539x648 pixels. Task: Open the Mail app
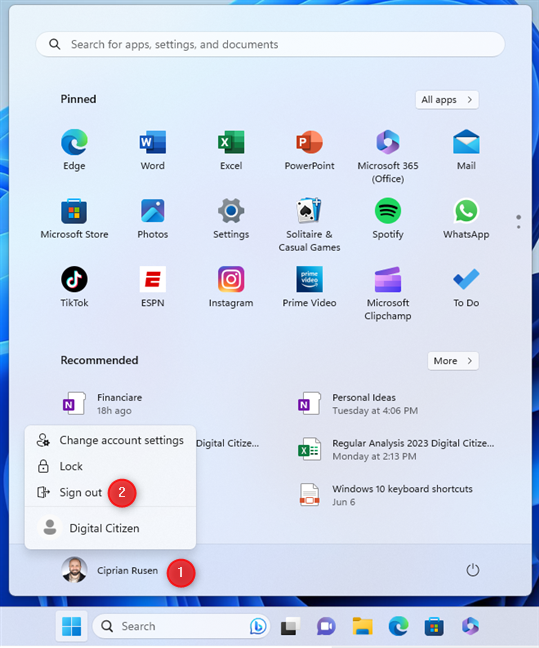tap(466, 149)
